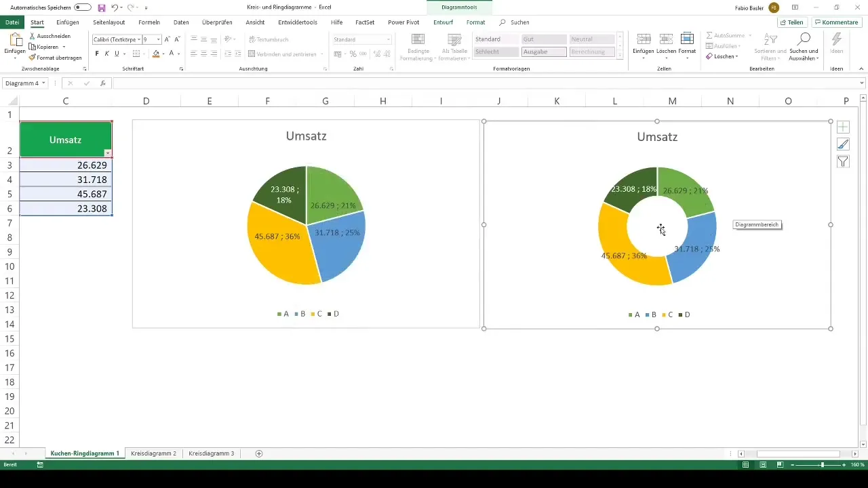Add a new sheet with the plus icon

click(x=259, y=453)
